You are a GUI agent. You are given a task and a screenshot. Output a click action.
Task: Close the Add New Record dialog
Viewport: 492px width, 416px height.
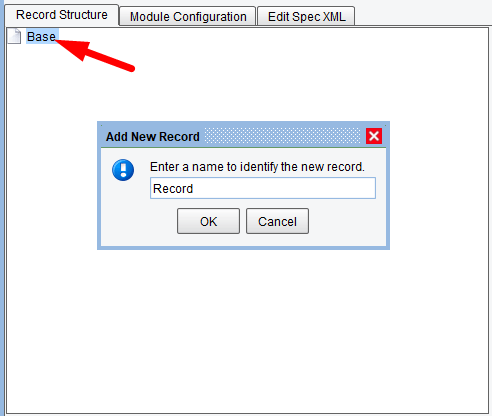coord(374,136)
